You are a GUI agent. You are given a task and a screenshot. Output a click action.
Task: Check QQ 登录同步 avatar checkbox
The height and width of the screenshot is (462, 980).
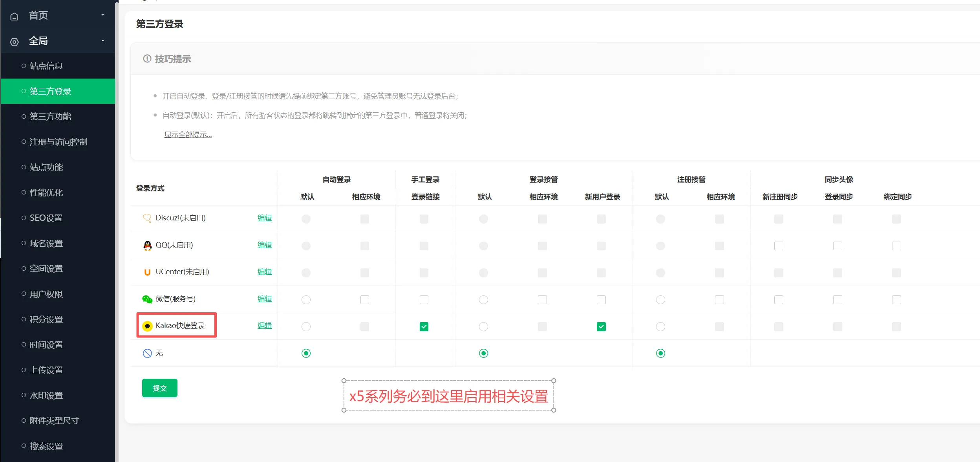click(837, 246)
